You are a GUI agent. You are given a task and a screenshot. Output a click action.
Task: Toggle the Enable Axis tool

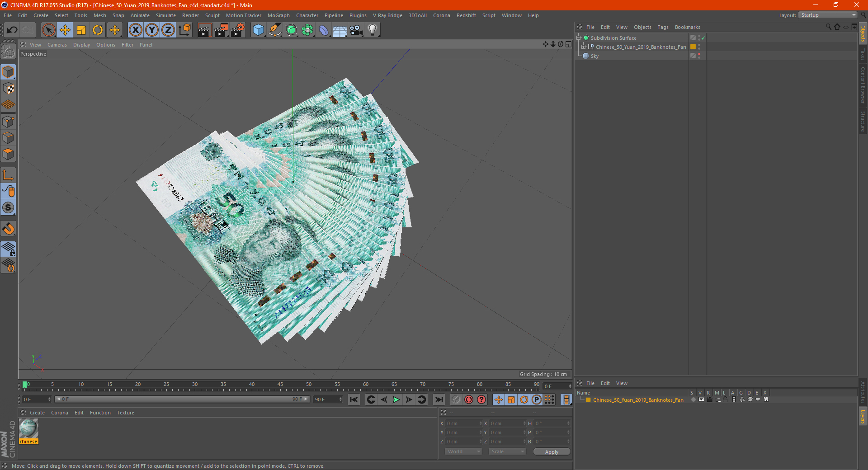(x=8, y=175)
